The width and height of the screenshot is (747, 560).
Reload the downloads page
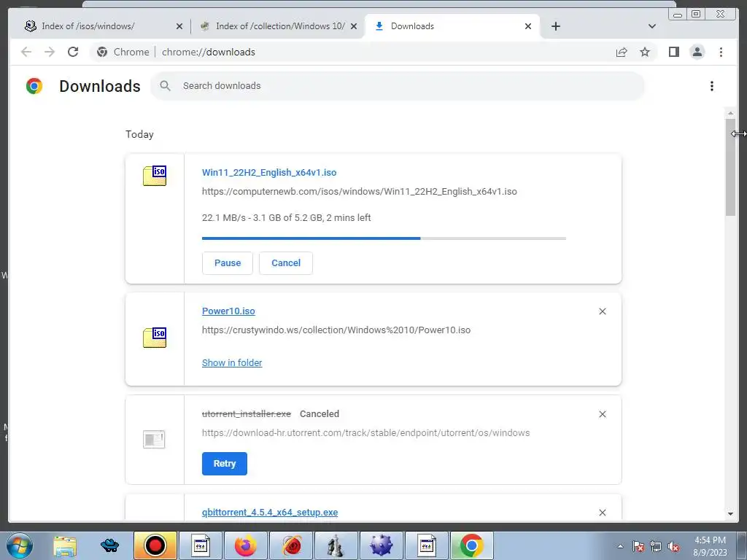point(73,52)
